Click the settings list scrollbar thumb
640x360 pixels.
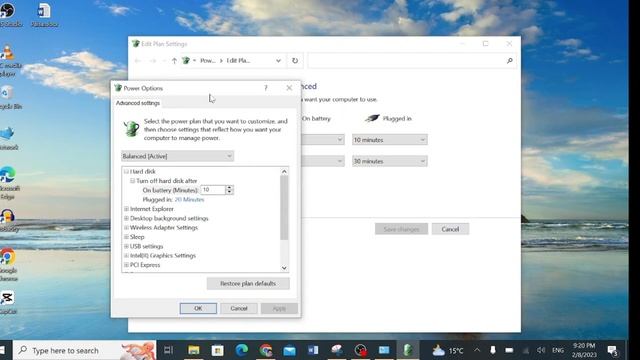[x=284, y=208]
